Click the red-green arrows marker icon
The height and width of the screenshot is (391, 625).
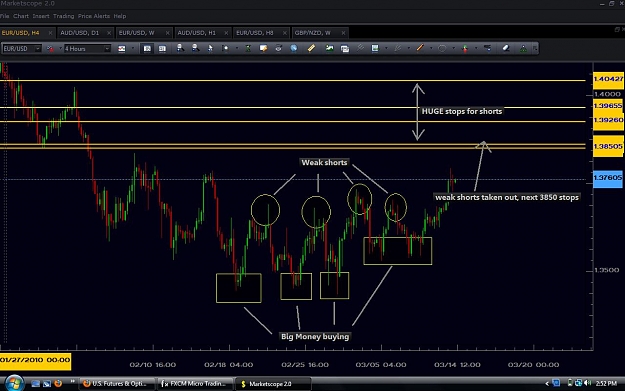coord(465,48)
